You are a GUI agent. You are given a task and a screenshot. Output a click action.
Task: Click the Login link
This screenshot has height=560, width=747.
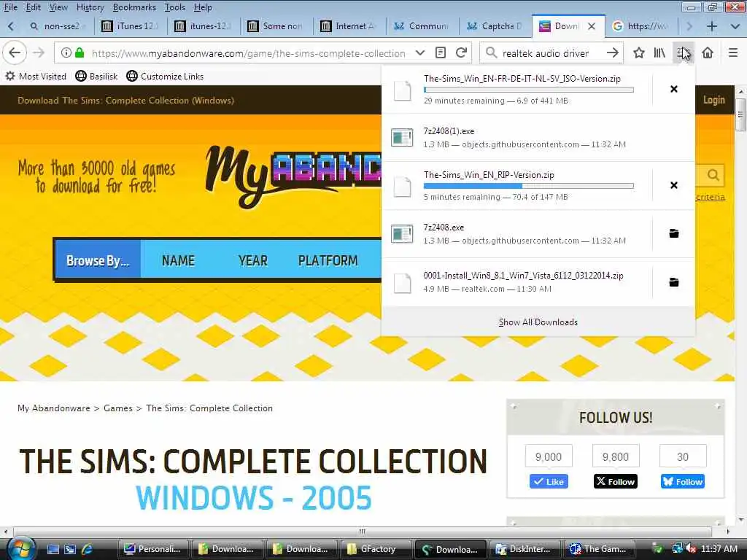coord(713,100)
